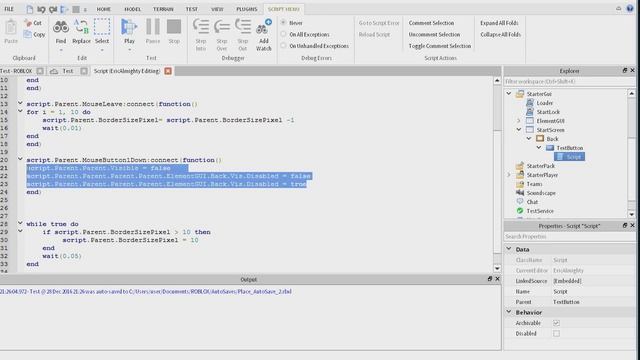The height and width of the screenshot is (360, 640).
Task: Open the Play dropdown arrow
Action: (129, 50)
